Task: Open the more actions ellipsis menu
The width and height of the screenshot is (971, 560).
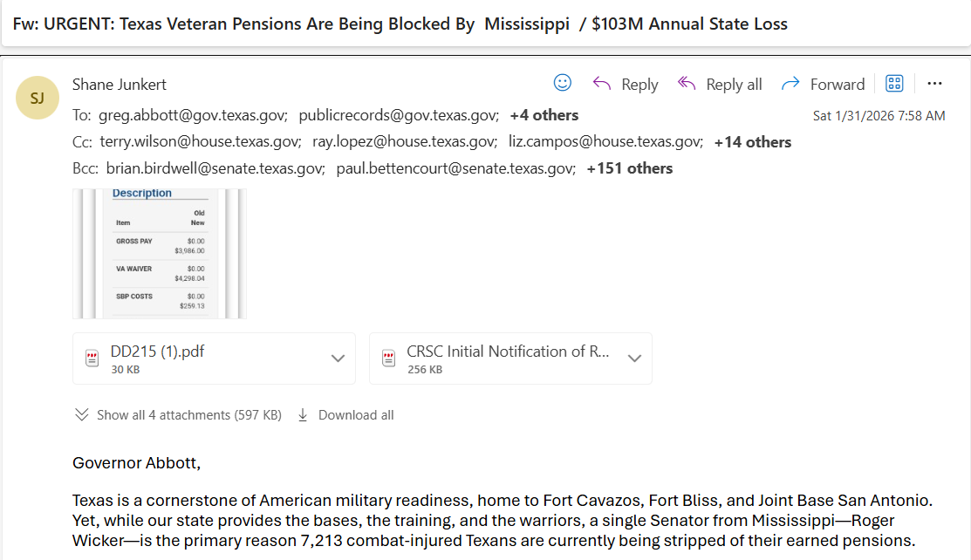Action: pyautogui.click(x=934, y=84)
